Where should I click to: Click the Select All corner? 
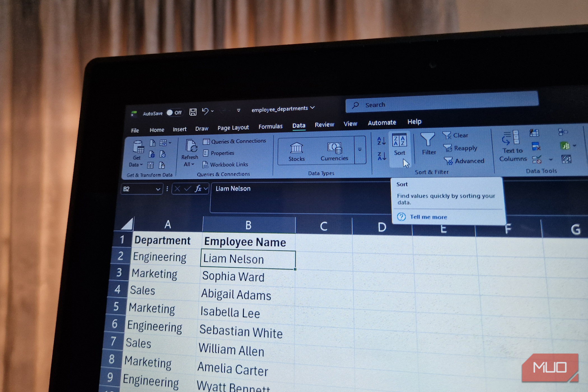tap(127, 224)
